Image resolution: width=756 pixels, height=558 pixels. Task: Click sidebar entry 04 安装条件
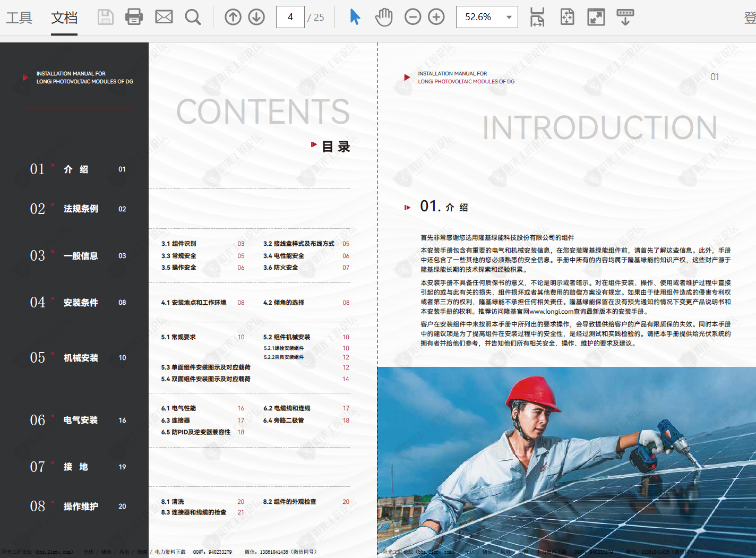pyautogui.click(x=78, y=302)
